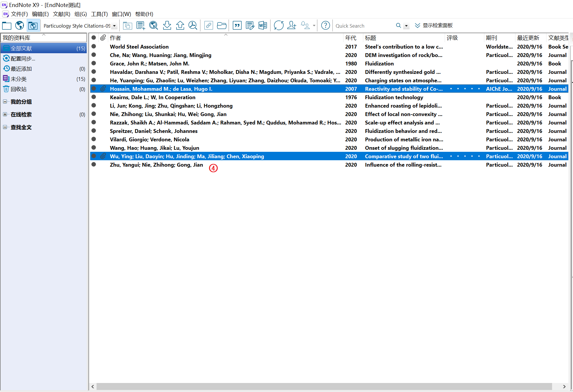Image resolution: width=573 pixels, height=392 pixels.
Task: Sort by 年代 column header
Action: click(353, 38)
